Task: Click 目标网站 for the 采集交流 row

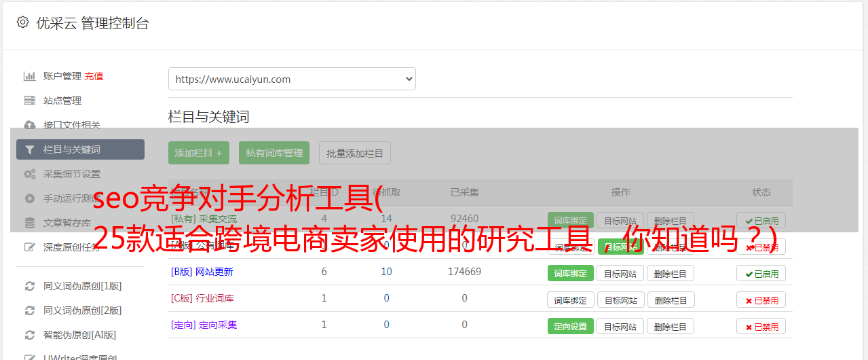Action: click(621, 220)
